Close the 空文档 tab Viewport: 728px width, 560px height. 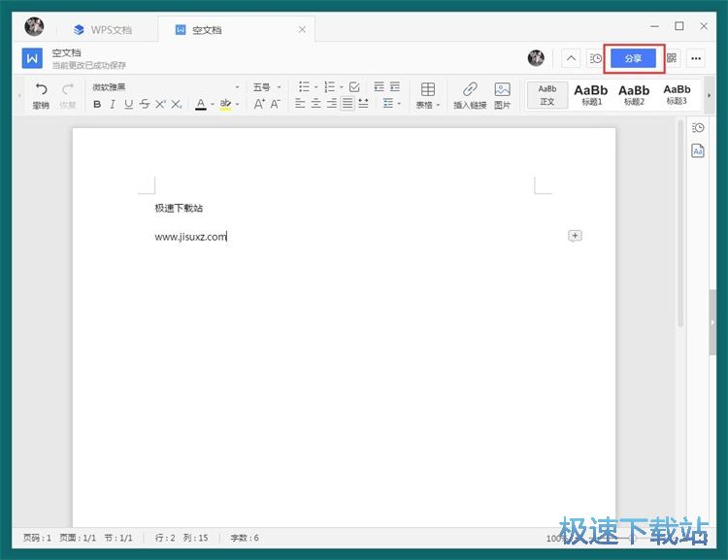pos(302,30)
